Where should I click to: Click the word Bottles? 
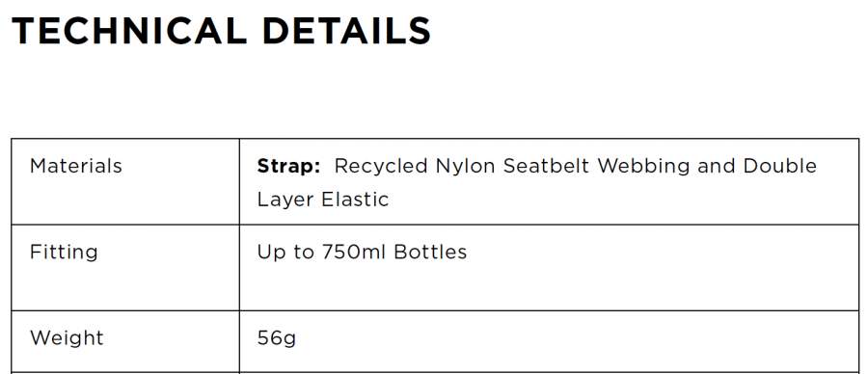[x=431, y=253]
